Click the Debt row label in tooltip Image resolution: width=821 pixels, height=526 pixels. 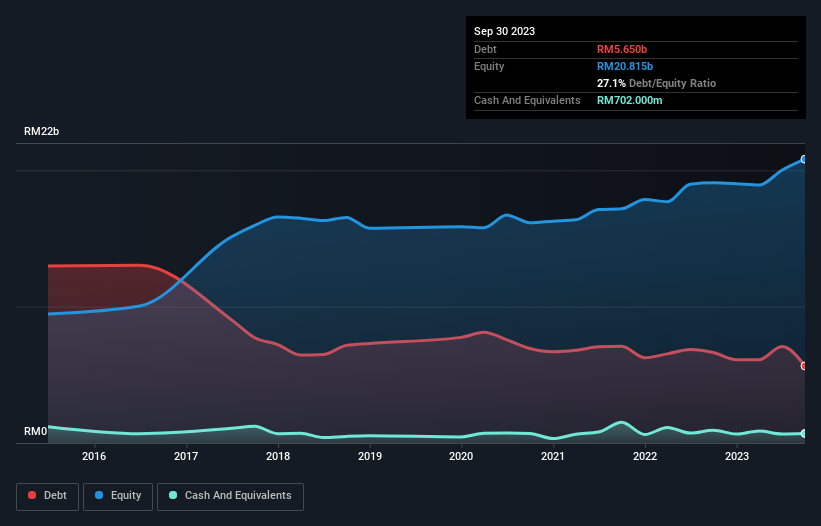pos(485,49)
